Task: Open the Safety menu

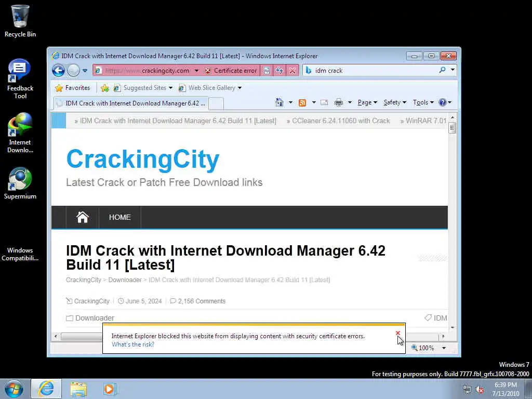Action: [395, 102]
